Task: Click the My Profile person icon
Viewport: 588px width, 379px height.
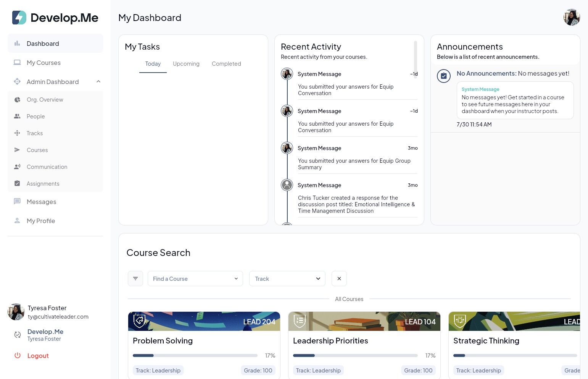Action: pos(17,221)
